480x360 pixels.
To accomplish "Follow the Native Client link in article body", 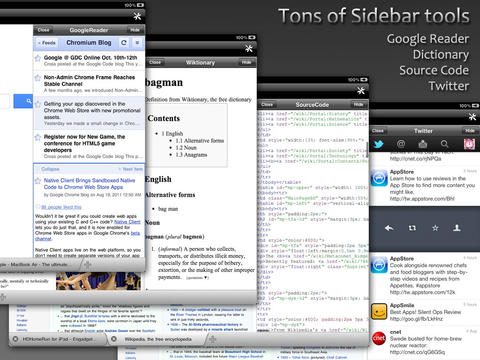I will click(127, 222).
